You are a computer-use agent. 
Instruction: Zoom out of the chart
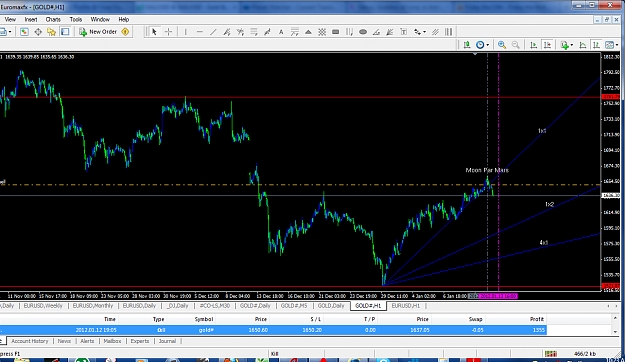pos(515,45)
